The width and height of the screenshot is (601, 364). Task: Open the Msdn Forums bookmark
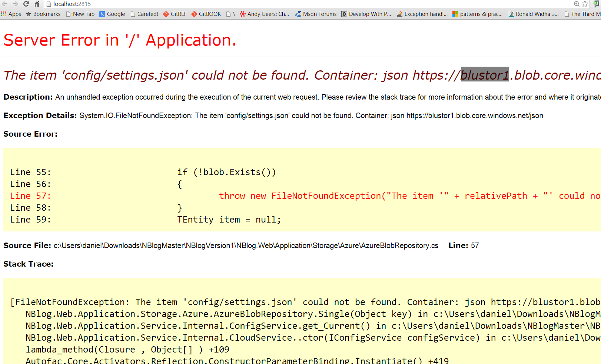(316, 14)
